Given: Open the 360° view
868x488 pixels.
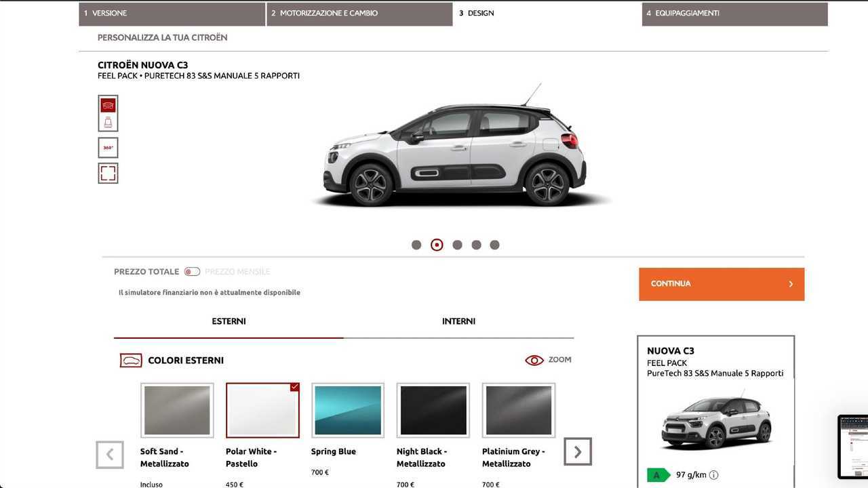Looking at the screenshot, I should click(108, 148).
